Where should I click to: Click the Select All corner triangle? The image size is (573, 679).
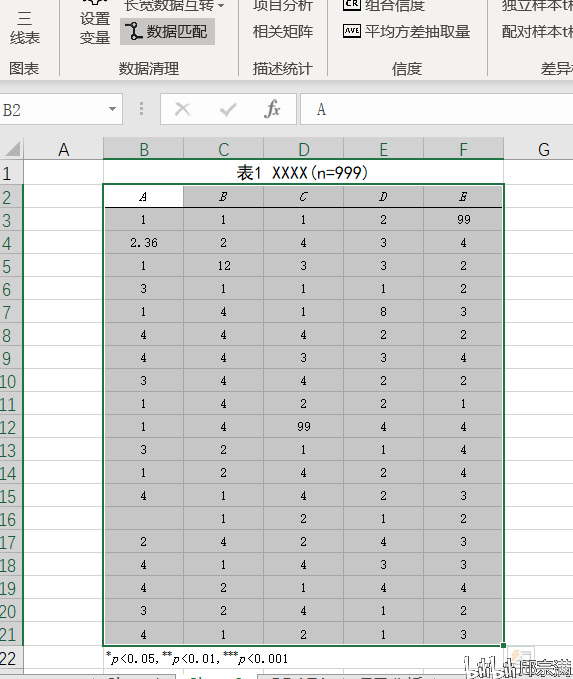12,149
